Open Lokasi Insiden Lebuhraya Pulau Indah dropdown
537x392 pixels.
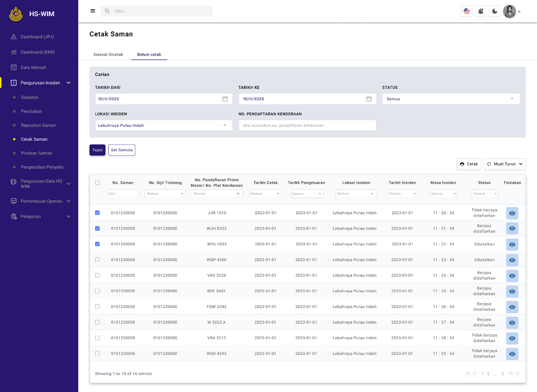pos(164,125)
